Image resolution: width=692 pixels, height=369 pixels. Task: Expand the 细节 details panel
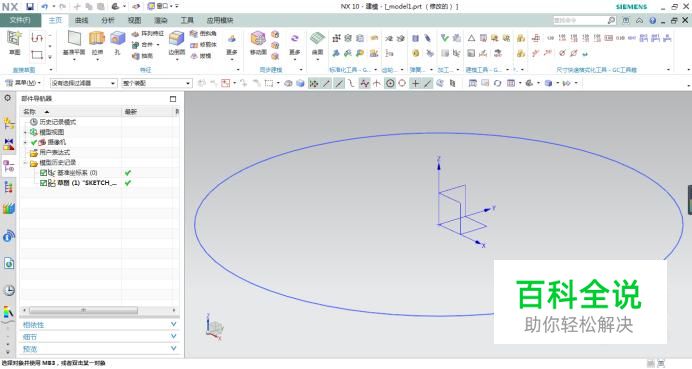click(x=99, y=337)
